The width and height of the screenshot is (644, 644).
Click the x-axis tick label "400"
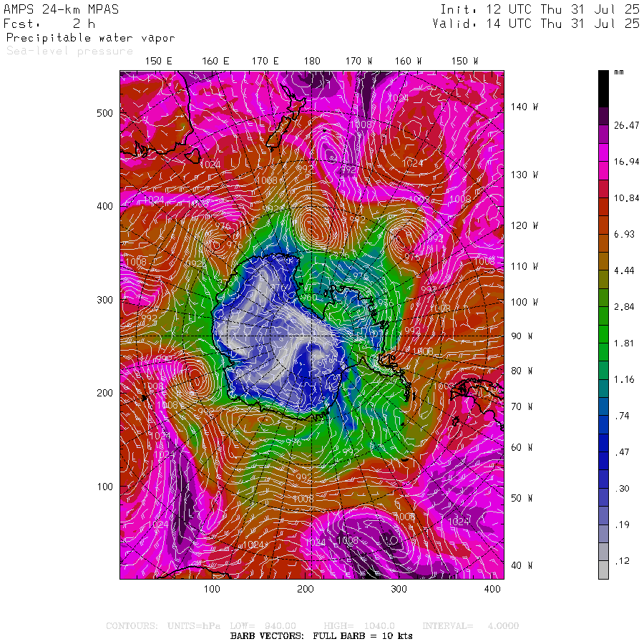(492, 589)
